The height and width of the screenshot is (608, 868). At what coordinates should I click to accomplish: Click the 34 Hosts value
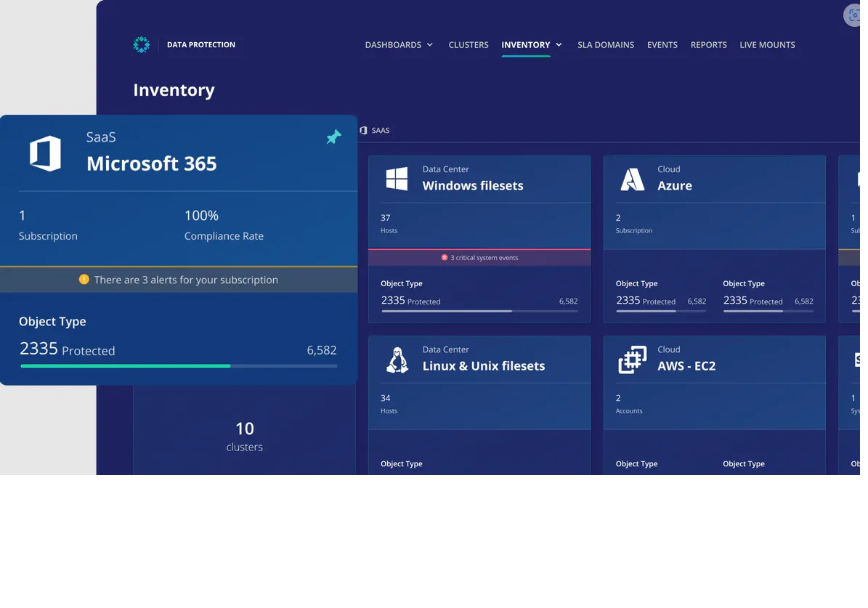click(385, 398)
